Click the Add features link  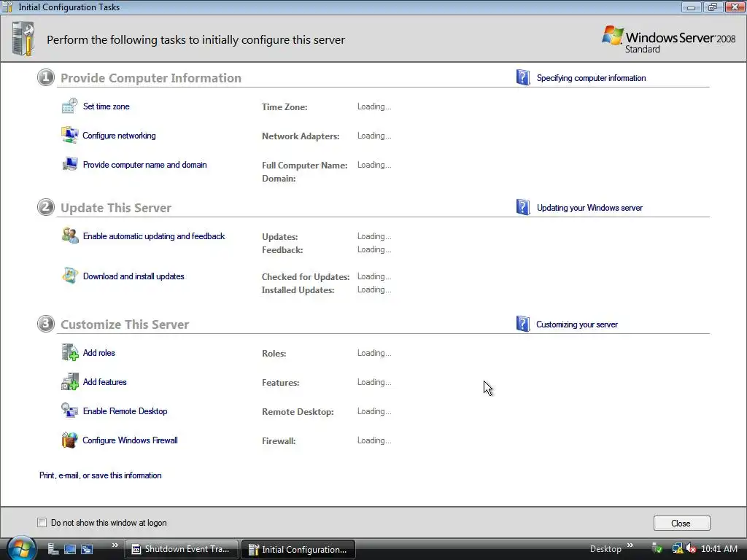(105, 381)
